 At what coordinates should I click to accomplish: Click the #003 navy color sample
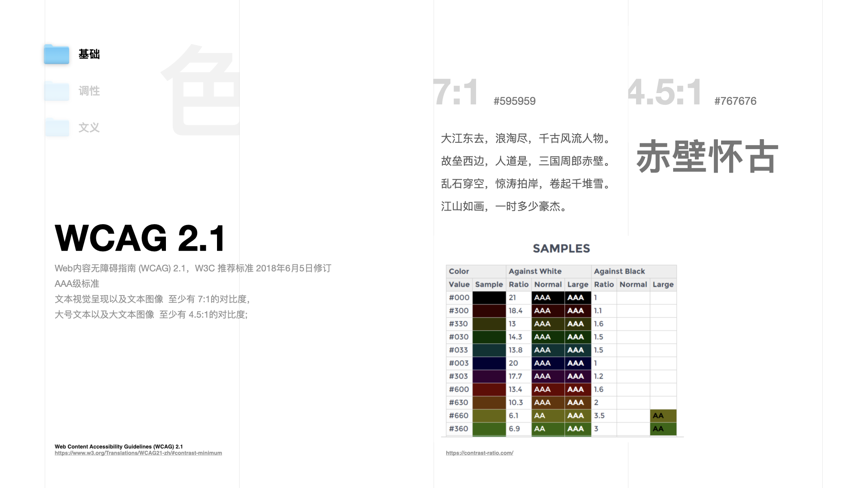pos(489,363)
